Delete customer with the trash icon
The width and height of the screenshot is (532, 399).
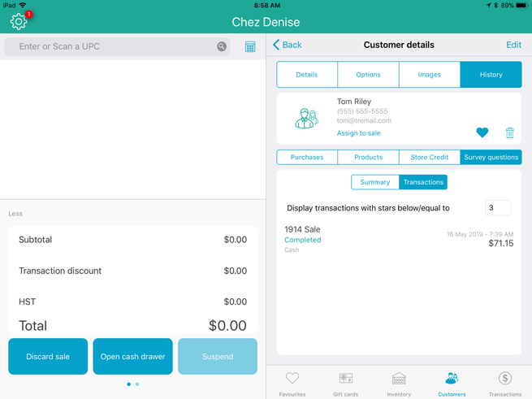click(510, 132)
